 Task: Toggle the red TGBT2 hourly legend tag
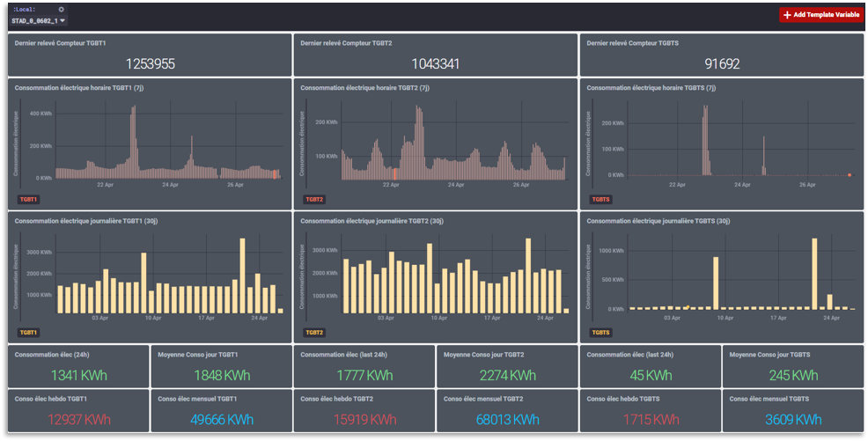click(x=314, y=199)
